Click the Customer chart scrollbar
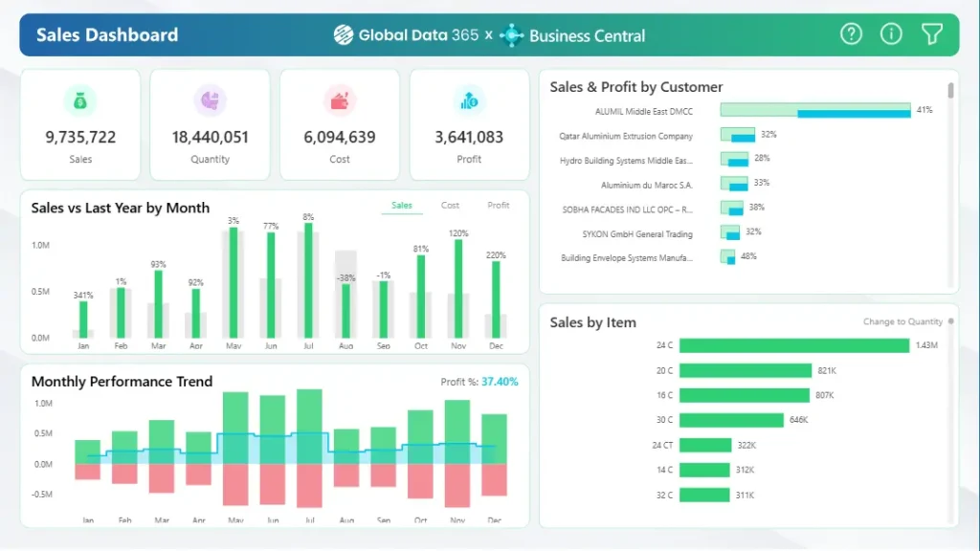980x551 pixels. [x=950, y=91]
